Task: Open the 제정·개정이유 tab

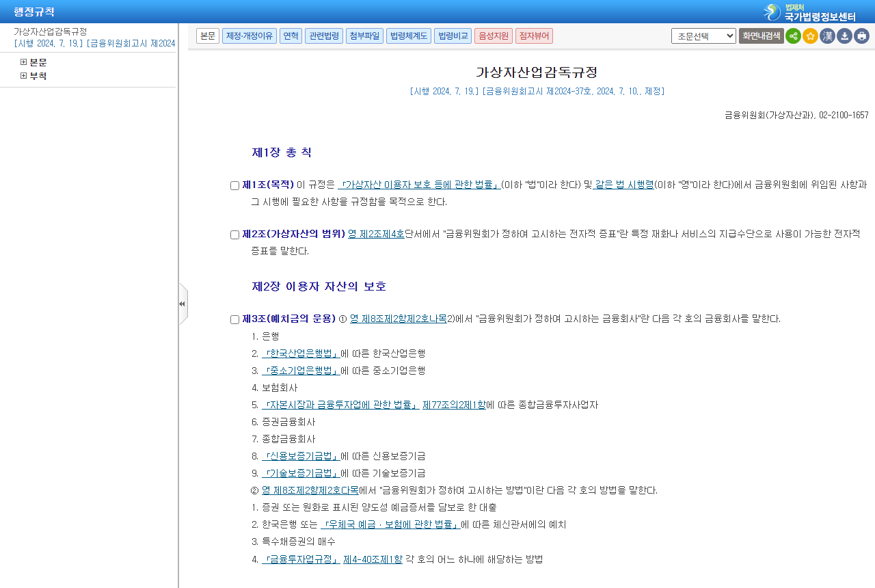Action: (250, 36)
